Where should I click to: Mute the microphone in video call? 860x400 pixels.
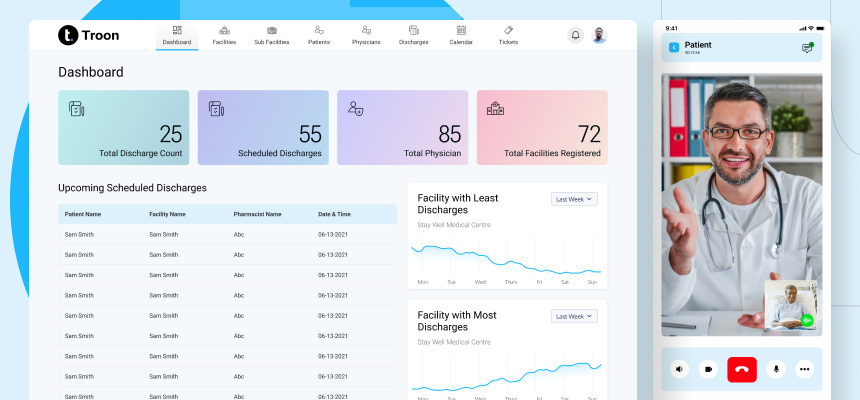775,369
